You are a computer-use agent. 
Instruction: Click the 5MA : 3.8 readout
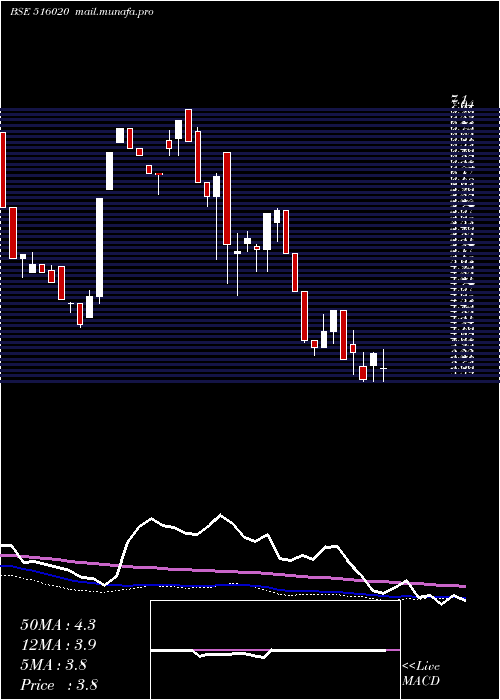pos(54,665)
